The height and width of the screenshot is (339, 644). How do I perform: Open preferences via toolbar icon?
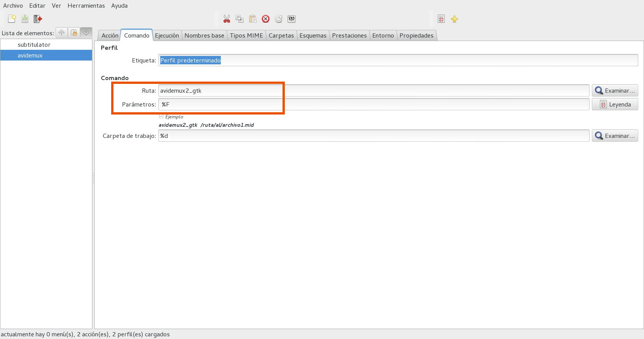pos(292,19)
